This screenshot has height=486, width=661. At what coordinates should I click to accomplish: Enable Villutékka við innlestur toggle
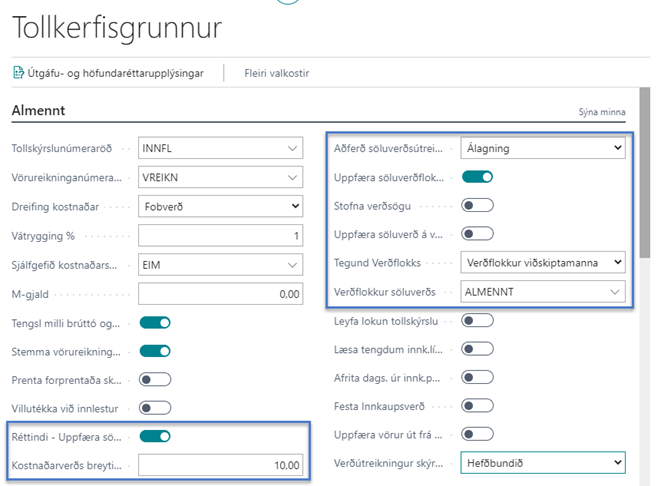point(155,407)
